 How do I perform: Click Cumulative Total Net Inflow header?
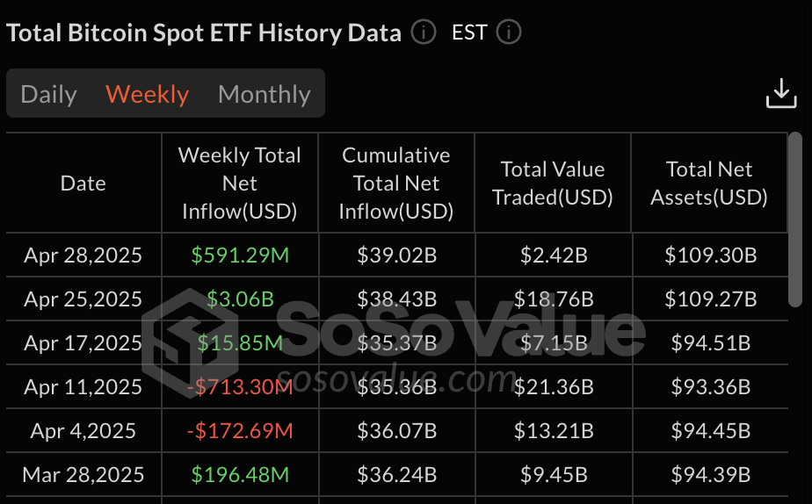tap(396, 184)
